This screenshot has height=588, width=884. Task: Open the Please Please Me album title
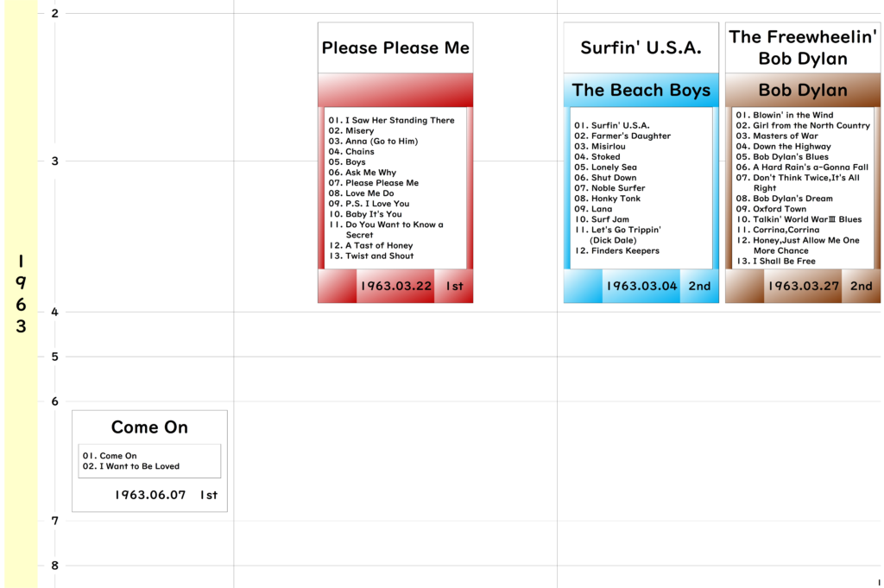pos(395,47)
